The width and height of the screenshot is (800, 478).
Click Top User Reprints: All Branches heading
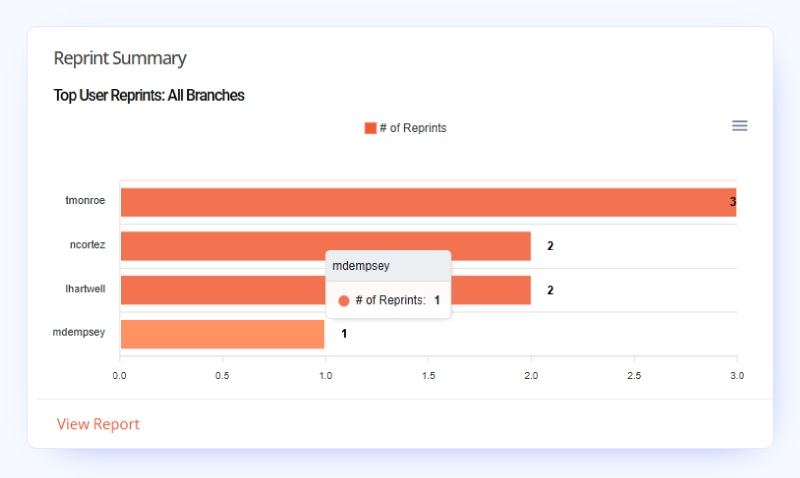149,95
